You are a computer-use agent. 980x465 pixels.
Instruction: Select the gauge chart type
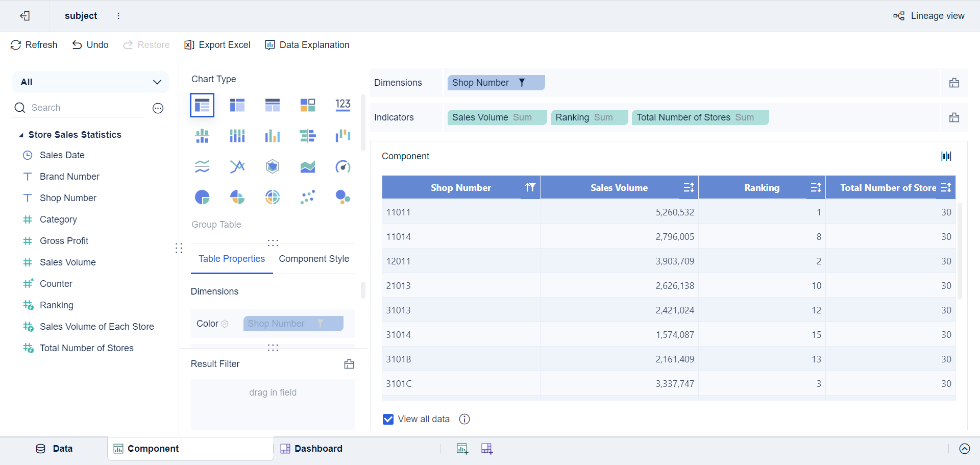[342, 166]
